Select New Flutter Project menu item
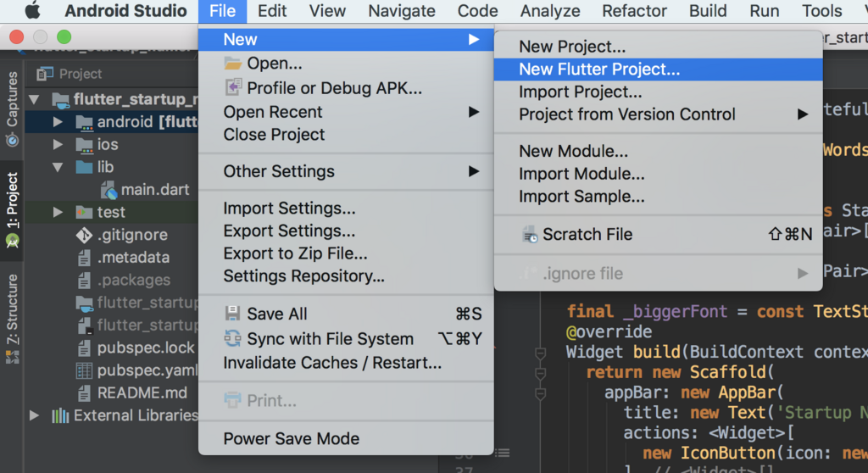868x473 pixels. coord(599,70)
